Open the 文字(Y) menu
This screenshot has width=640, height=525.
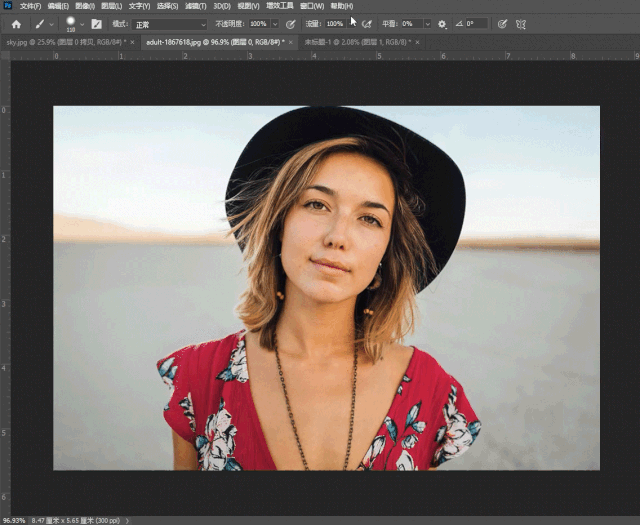coord(139,6)
